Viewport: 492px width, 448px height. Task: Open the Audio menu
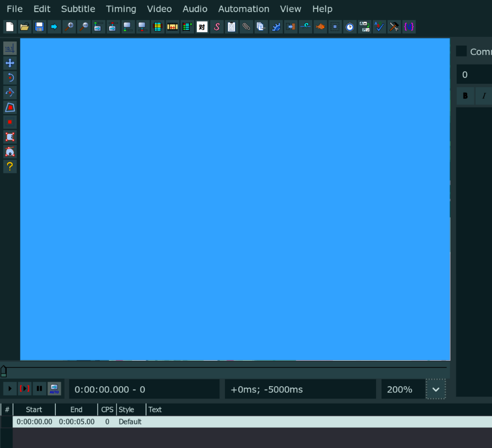click(195, 9)
